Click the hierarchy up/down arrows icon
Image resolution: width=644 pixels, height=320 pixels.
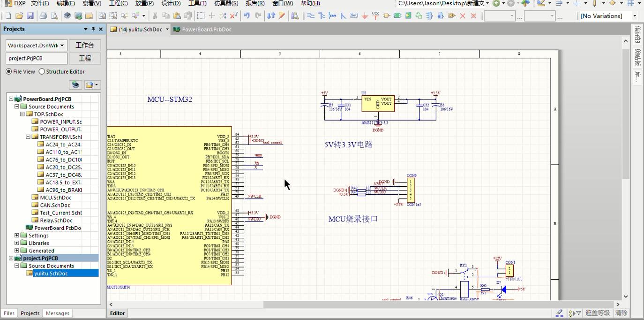[x=271, y=16]
